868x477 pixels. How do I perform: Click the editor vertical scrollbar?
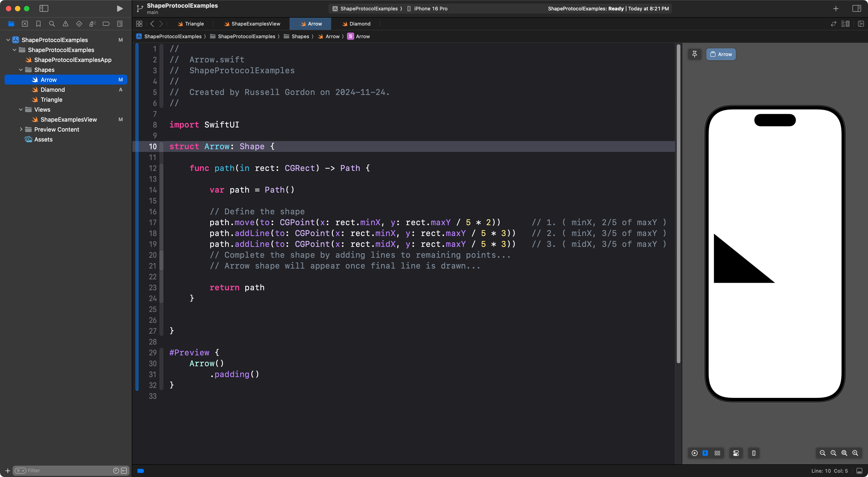[x=678, y=202]
